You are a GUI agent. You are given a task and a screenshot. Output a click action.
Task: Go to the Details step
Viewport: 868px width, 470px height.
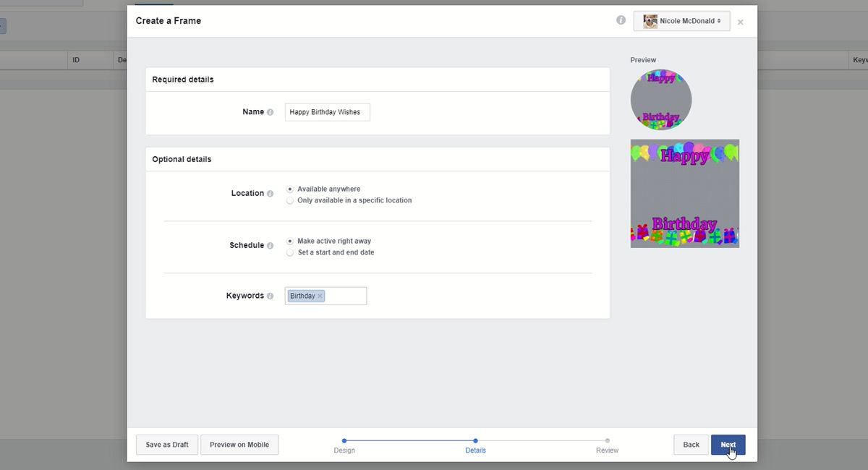click(x=475, y=445)
